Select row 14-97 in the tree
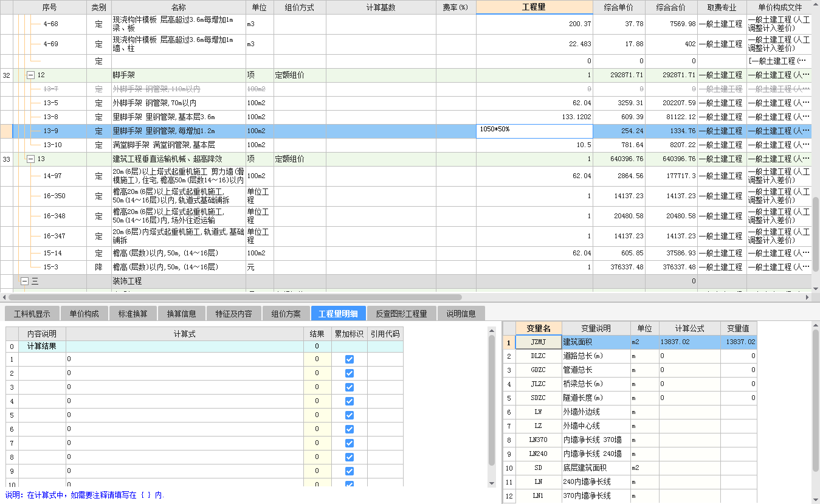 pyautogui.click(x=405, y=176)
